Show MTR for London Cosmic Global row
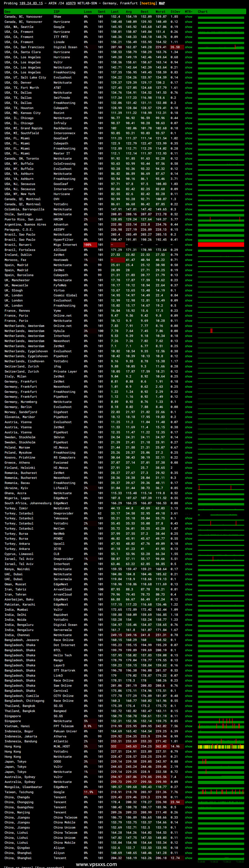 [x=189, y=296]
